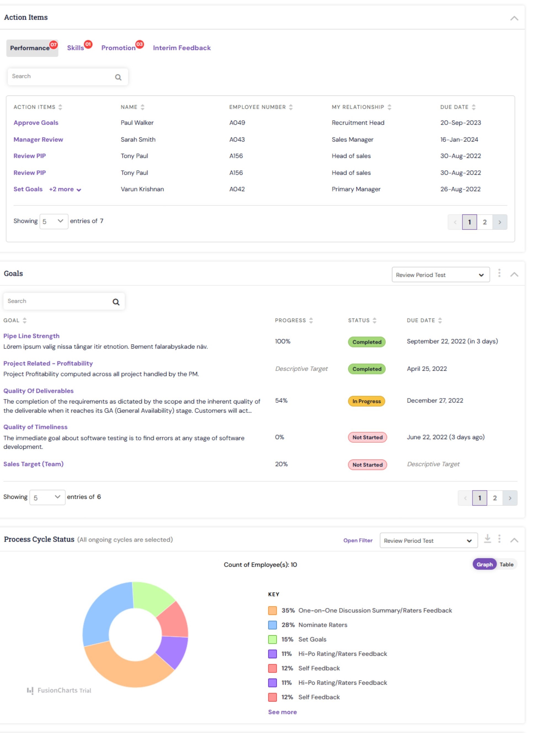Viewport: 560px width, 733px height.
Task: Open Goals Review Period Test dropdown
Action: 440,275
